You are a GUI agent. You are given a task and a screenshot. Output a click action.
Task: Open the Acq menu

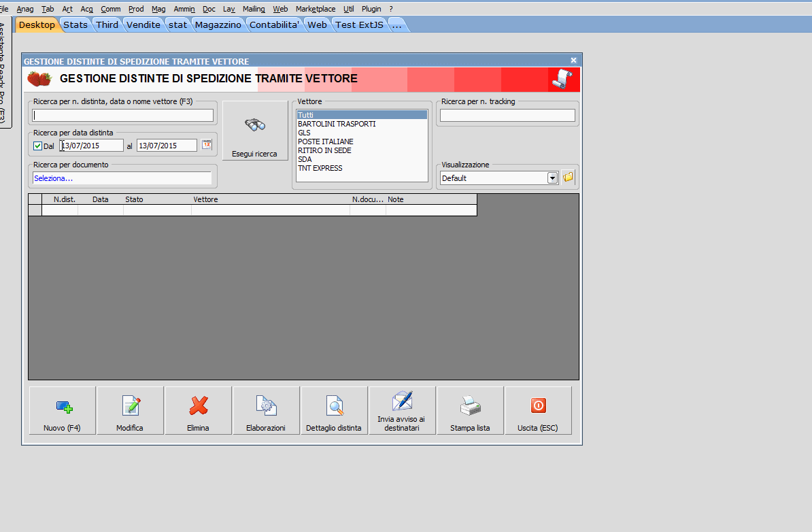click(86, 9)
